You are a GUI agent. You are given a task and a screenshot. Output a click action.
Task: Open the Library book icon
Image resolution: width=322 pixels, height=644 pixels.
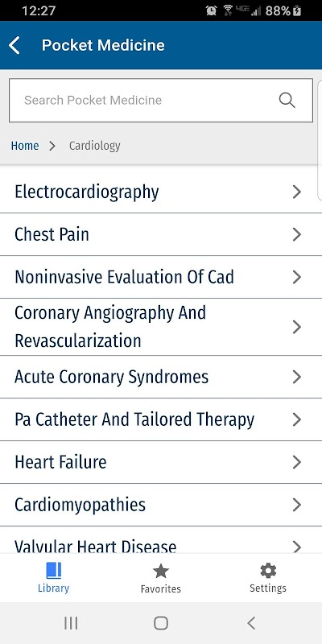53,571
